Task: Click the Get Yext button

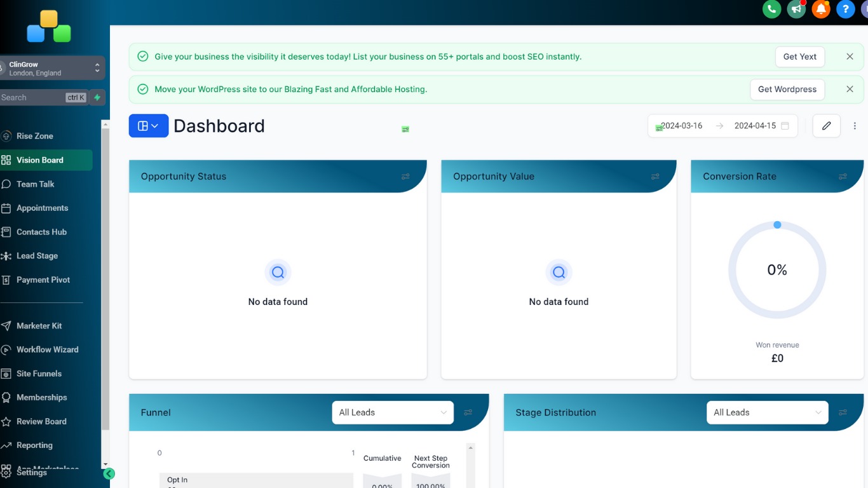Action: [x=800, y=57]
